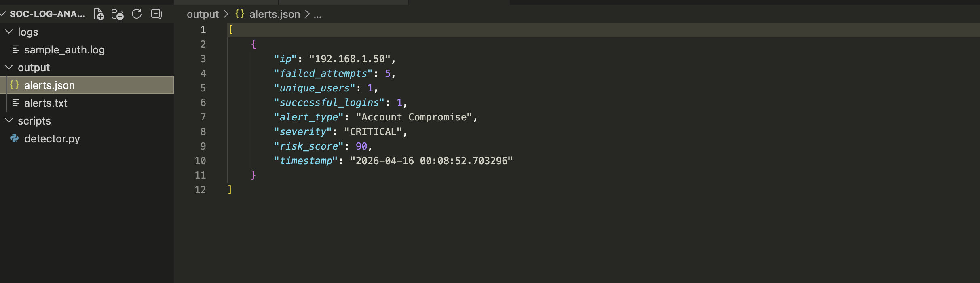The height and width of the screenshot is (283, 980).
Task: Click the output breadcrumb segment
Action: (x=203, y=14)
